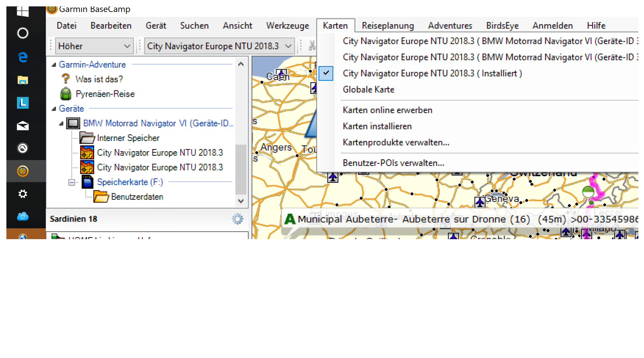Screen dimensions: 644x358
Task: Collapse the Speicherkarte (F:) tree node
Action: click(x=72, y=182)
